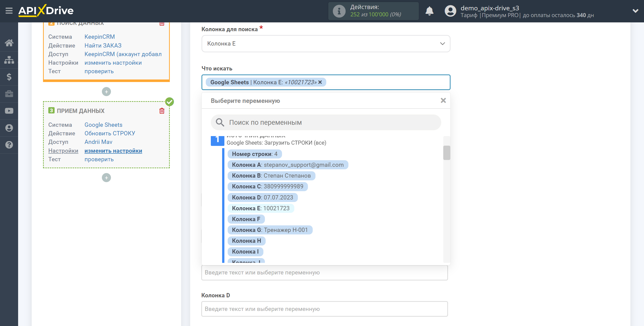Select variable Колонка G Тренажер H-001

270,230
